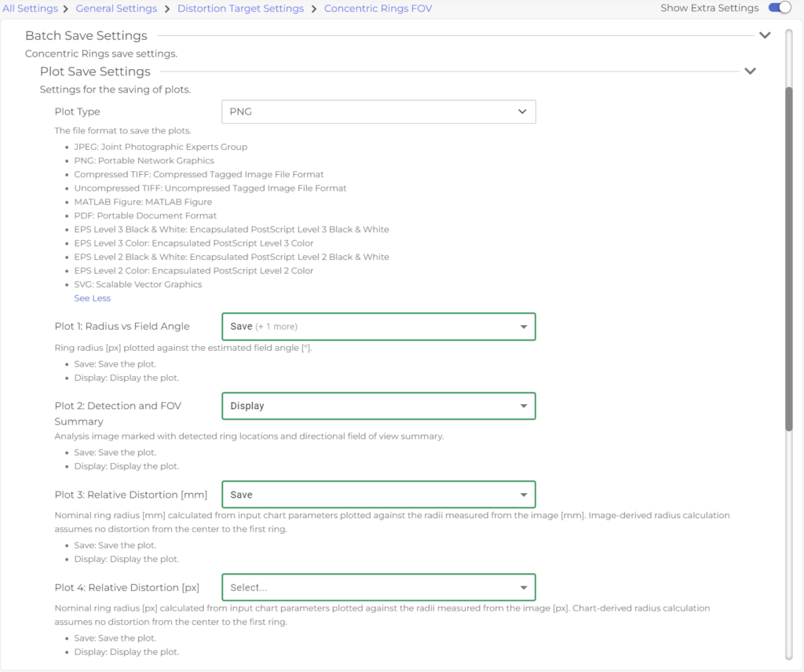Click 'EPS Level 3 Color' list item
The height and width of the screenshot is (672, 804).
pos(194,243)
